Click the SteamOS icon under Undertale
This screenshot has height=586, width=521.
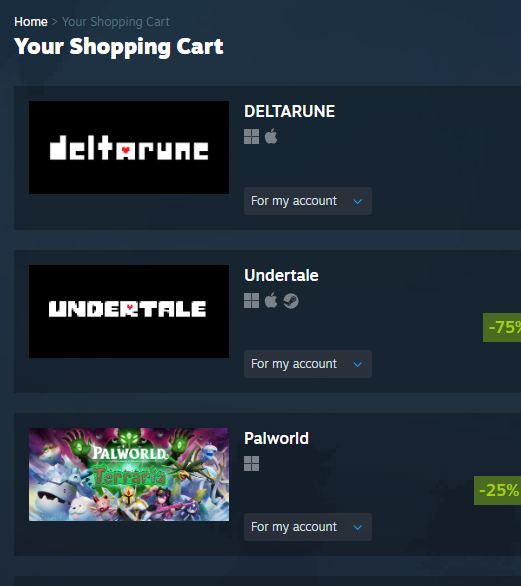[291, 301]
